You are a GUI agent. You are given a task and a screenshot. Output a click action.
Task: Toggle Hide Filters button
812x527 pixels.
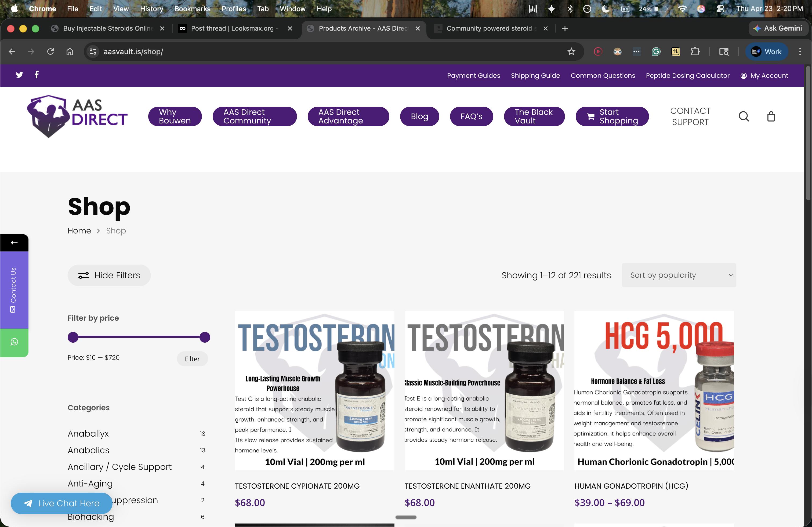tap(109, 275)
